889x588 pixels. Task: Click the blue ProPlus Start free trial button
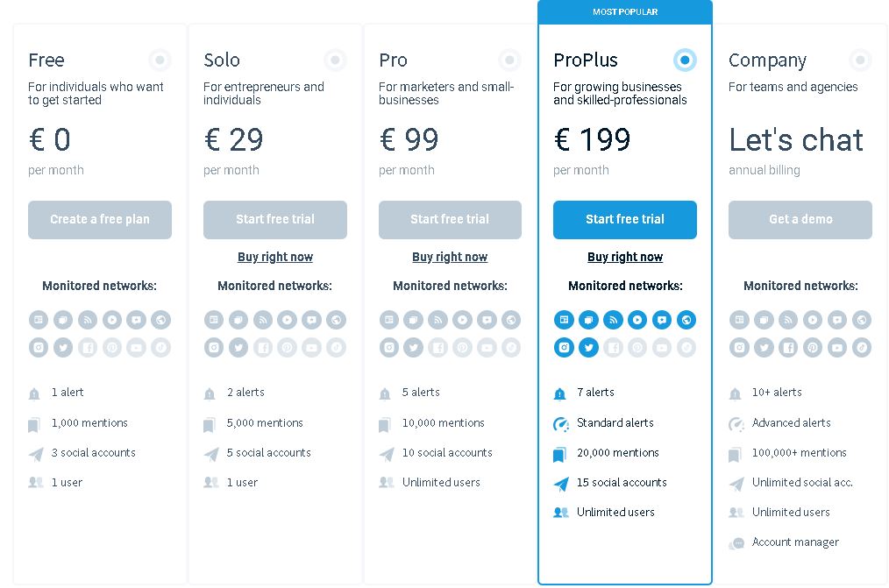(x=625, y=219)
